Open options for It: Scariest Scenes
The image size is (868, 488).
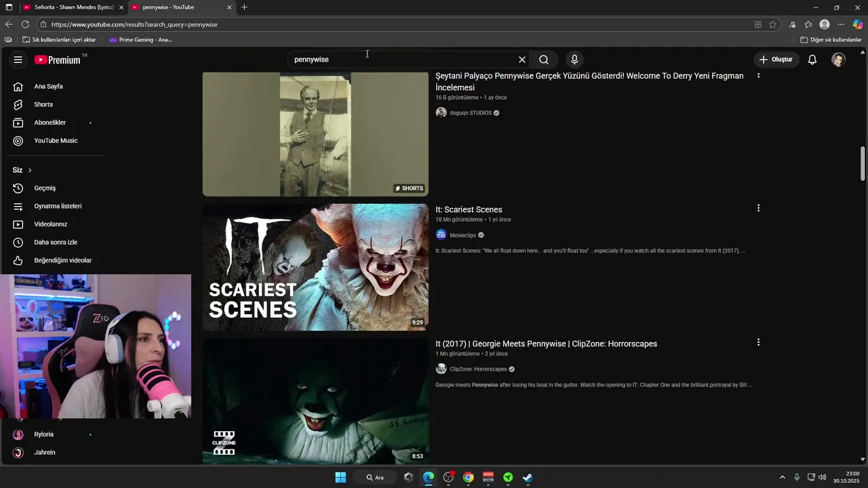[x=758, y=208]
